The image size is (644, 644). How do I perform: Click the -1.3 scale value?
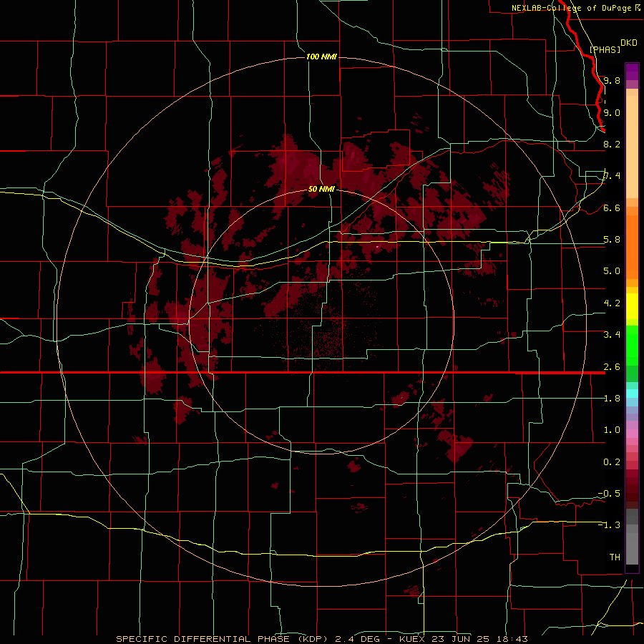[x=609, y=525]
